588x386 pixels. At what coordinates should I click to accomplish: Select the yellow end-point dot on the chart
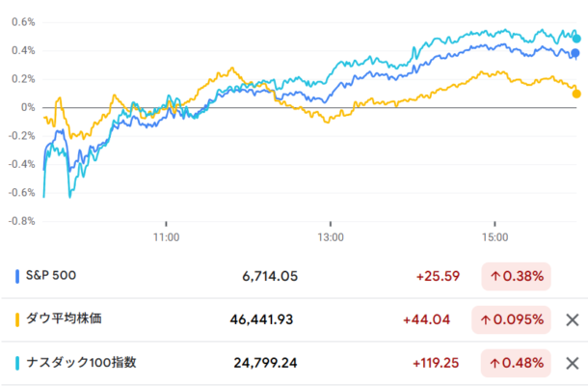576,94
